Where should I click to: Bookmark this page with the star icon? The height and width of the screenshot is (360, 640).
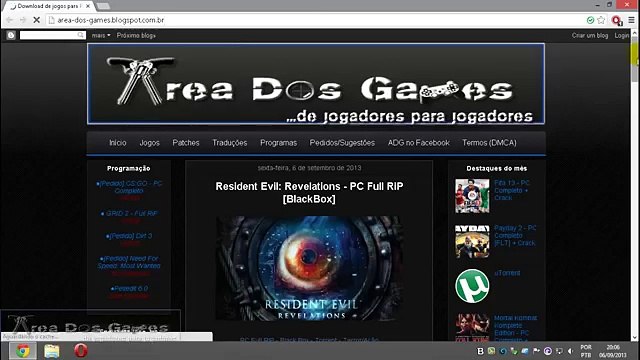(x=601, y=20)
